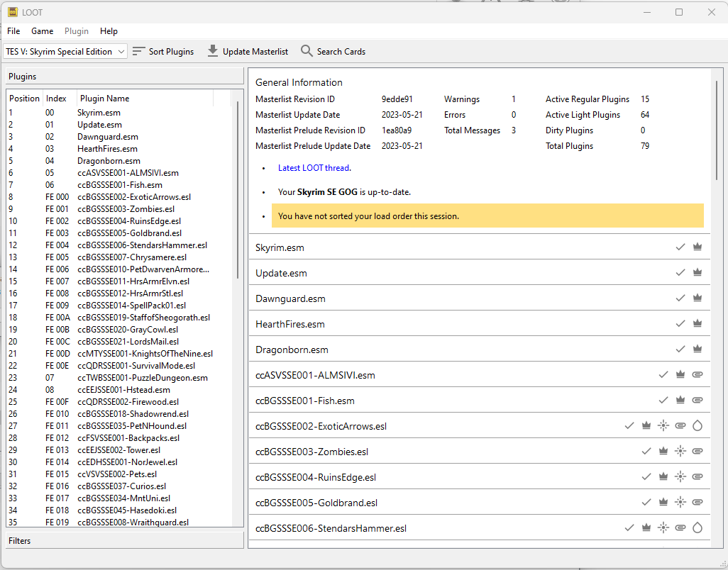Click the sparkle icon on ccBGSSSE006-StendarsHammer.esl card
Viewport: 728px width, 570px height.
(663, 527)
